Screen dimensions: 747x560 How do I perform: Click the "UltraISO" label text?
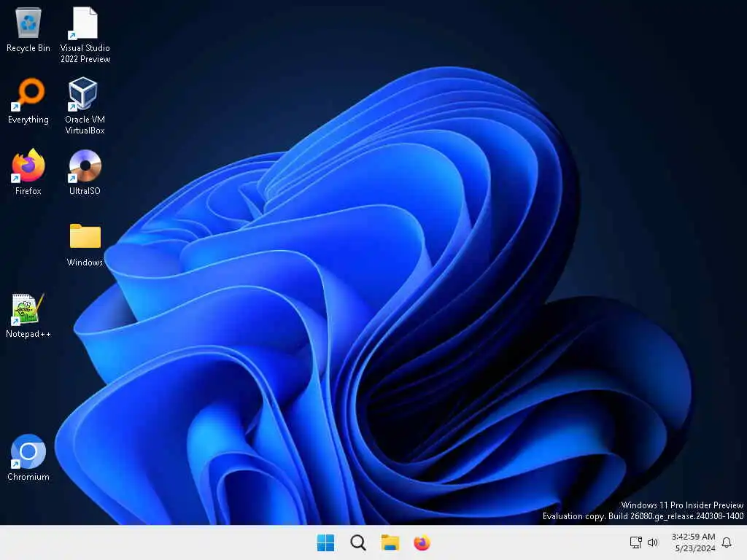point(85,191)
